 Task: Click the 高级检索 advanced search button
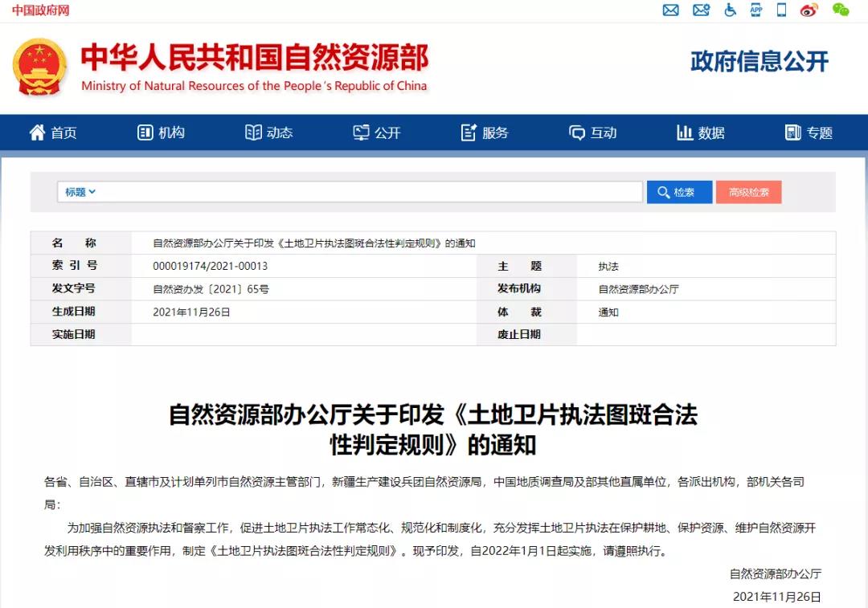coord(748,193)
